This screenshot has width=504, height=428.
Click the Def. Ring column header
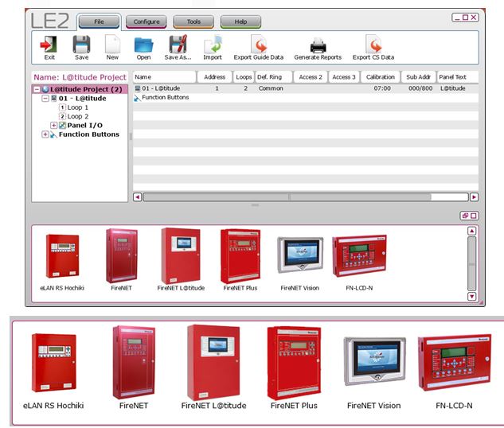point(273,77)
